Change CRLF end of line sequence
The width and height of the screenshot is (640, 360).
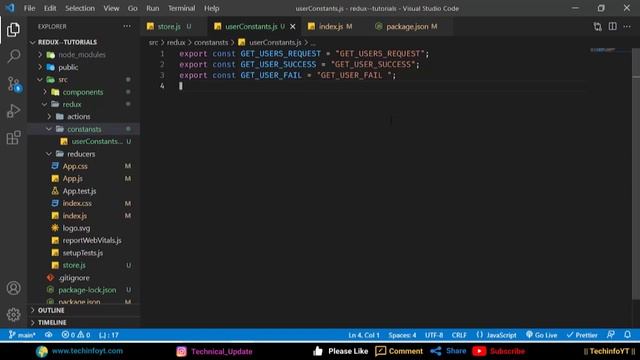pos(459,335)
